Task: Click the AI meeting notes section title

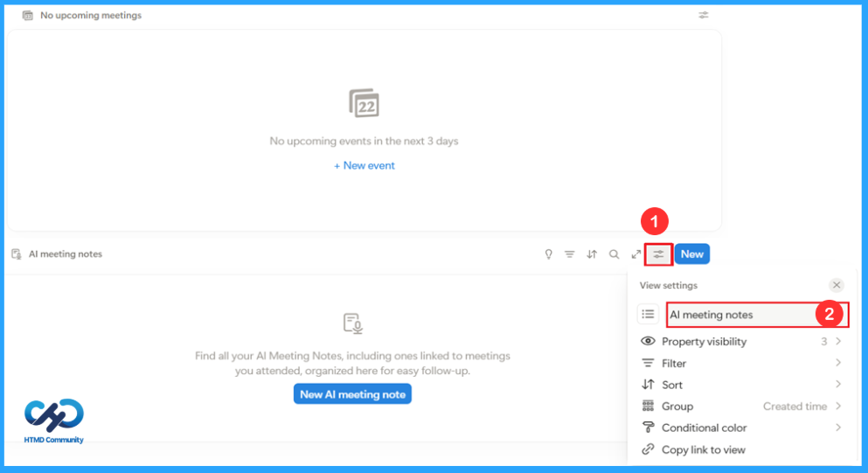Action: 66,254
